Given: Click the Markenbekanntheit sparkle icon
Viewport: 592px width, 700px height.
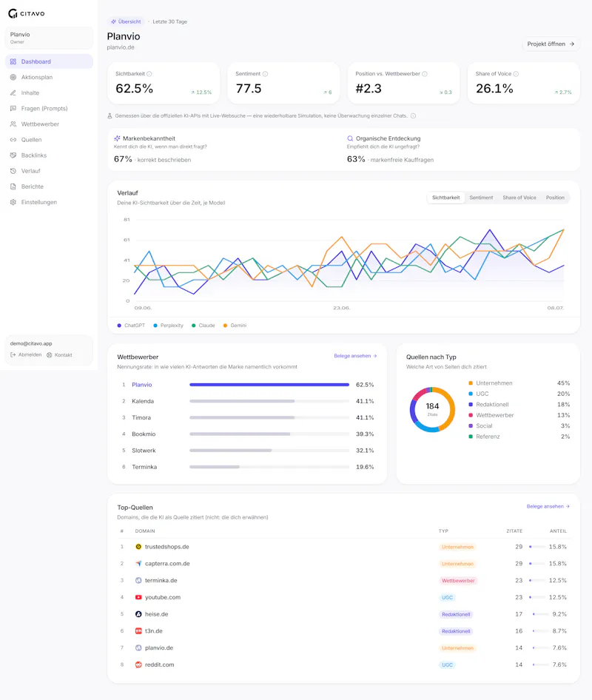Looking at the screenshot, I should tap(117, 138).
